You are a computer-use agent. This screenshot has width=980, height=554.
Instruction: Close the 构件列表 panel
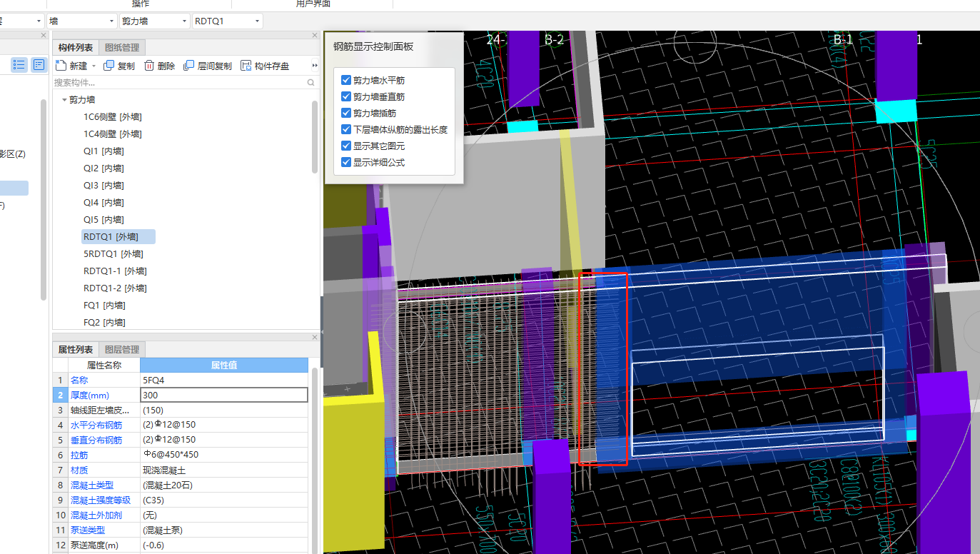coord(315,35)
